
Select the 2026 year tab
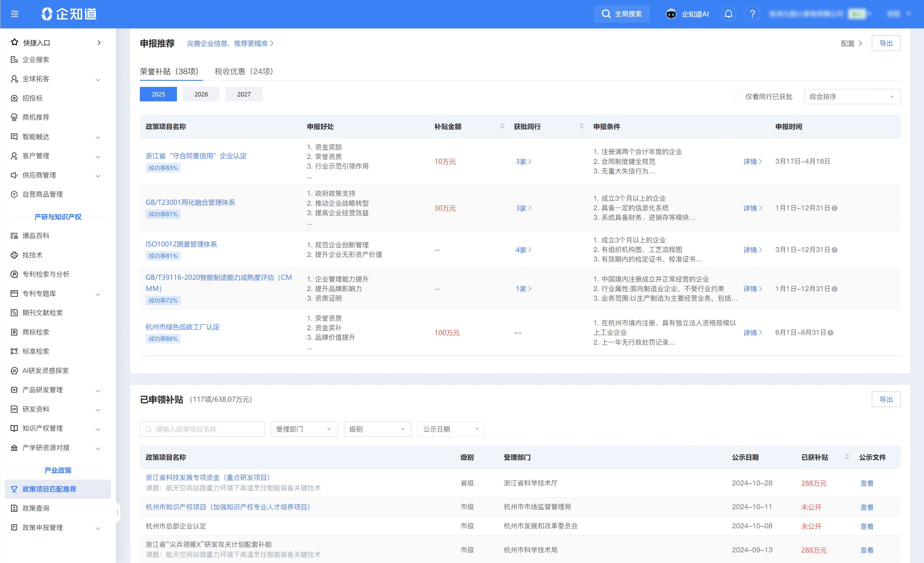201,94
